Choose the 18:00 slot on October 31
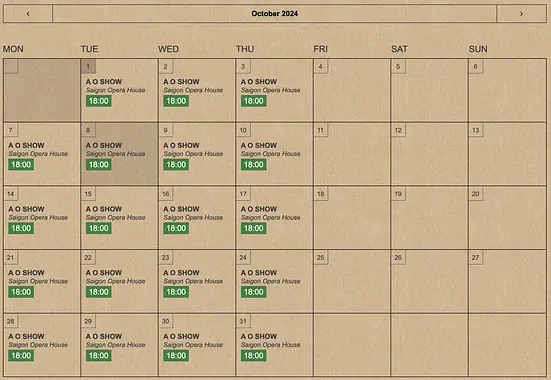Screen dimensions: 551x380 tap(254, 355)
